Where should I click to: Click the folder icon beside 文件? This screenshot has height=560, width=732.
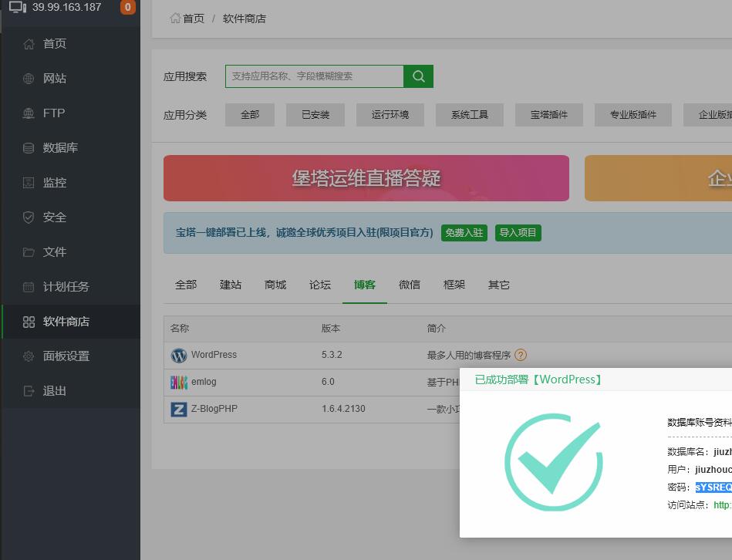click(29, 252)
